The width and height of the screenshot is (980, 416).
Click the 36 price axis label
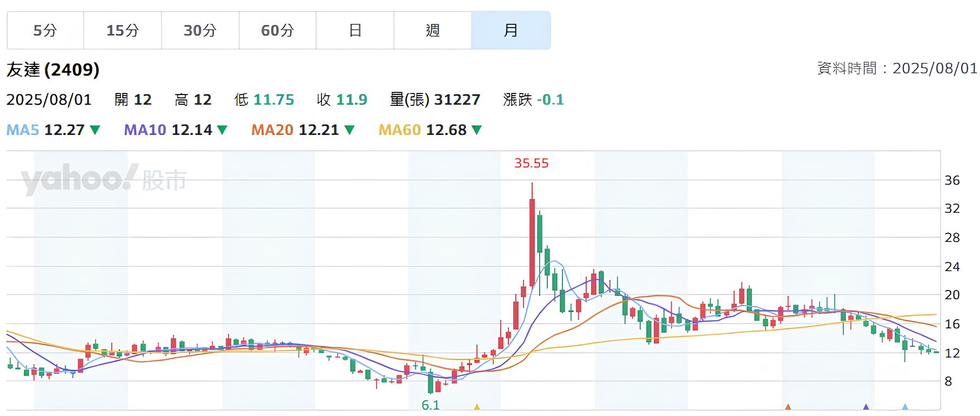click(952, 180)
